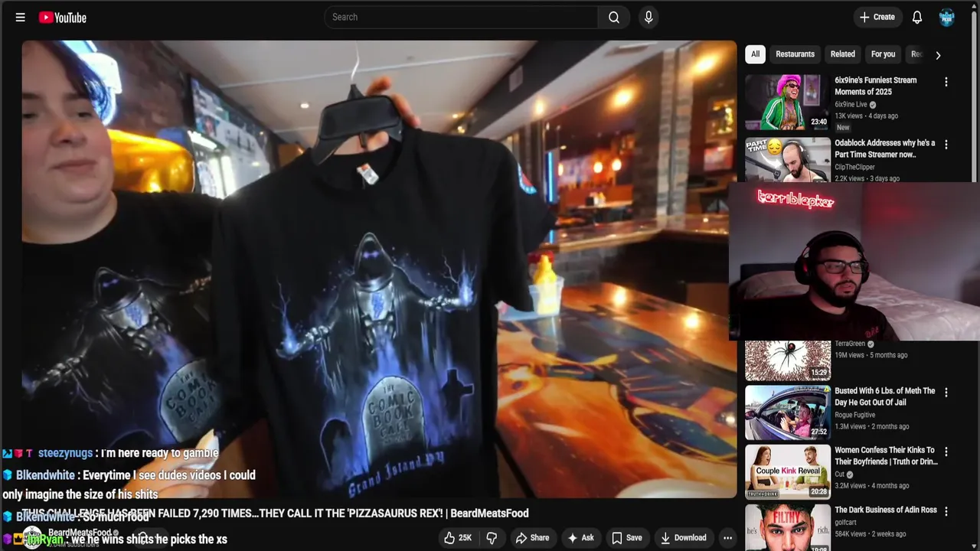Open the spider video thumbnail by TerraGreen
This screenshot has width=980, height=551.
[788, 360]
